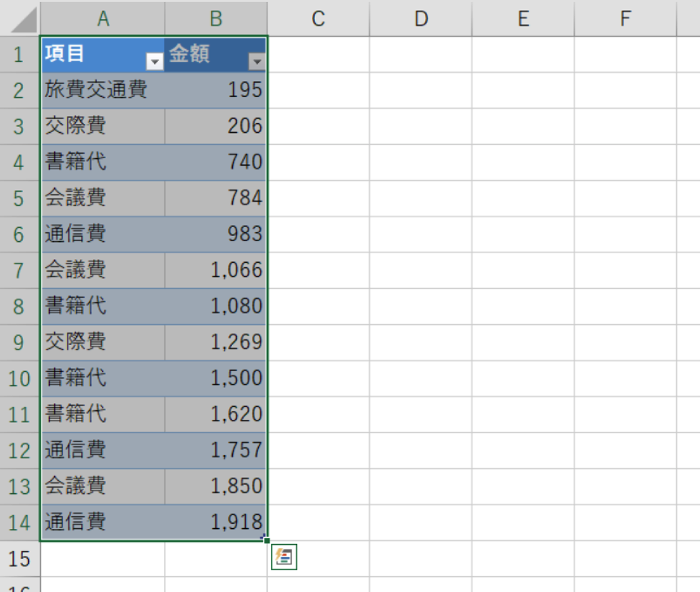Open the 項目 column filter dropdown
The image size is (700, 592).
[154, 61]
